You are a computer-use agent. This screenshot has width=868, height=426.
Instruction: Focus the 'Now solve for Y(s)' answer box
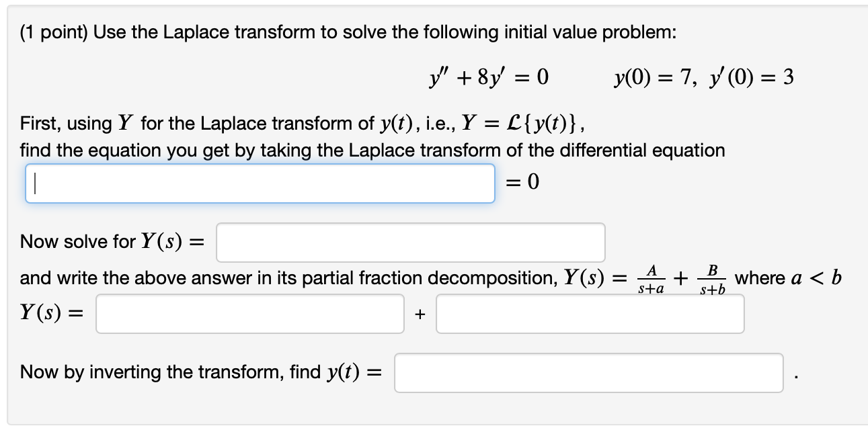410,243
